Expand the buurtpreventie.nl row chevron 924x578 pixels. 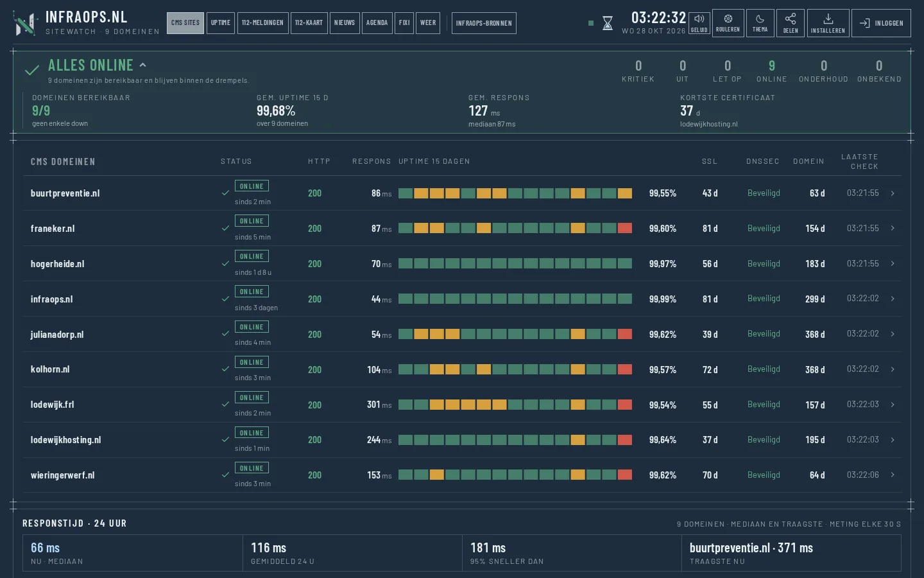pos(893,193)
